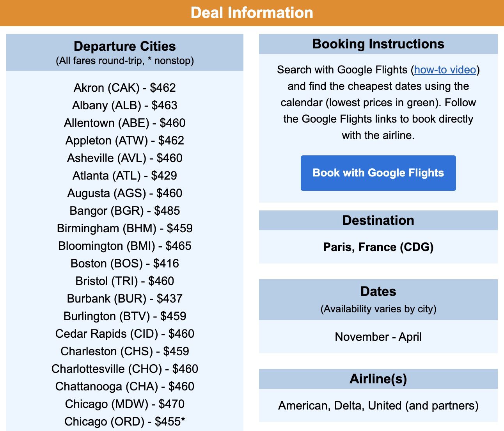Click the November - April dates text
This screenshot has width=504, height=431.
click(x=378, y=337)
